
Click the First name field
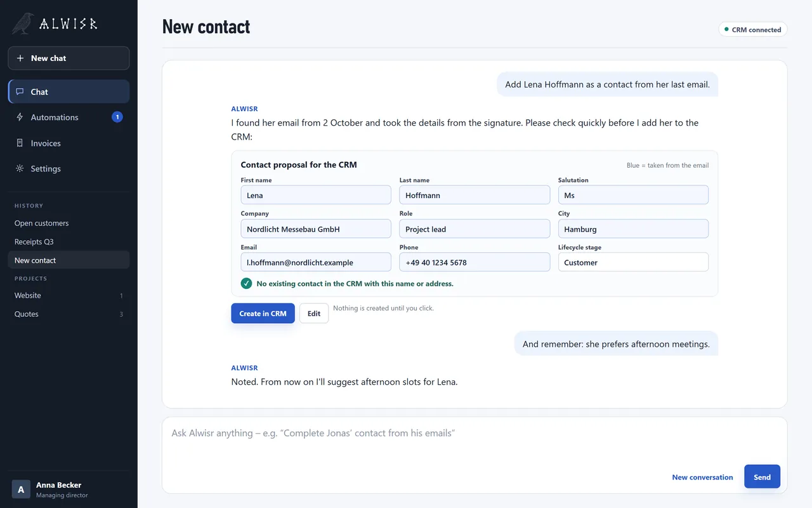tap(316, 195)
